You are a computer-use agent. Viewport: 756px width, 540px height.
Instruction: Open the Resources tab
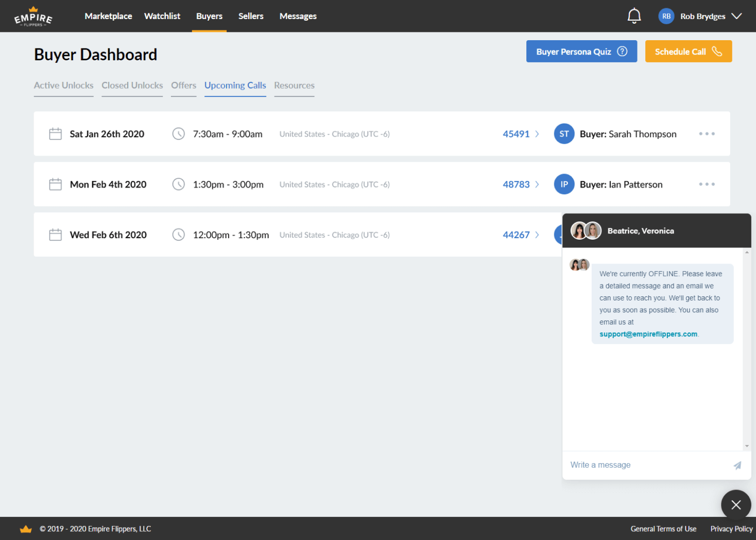(x=294, y=86)
